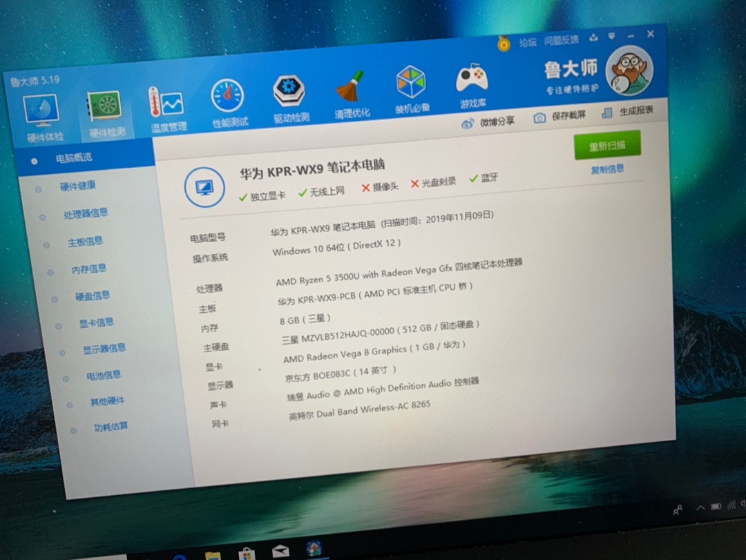
Task: Click 保存截屏 to save screenshot
Action: coord(559,117)
